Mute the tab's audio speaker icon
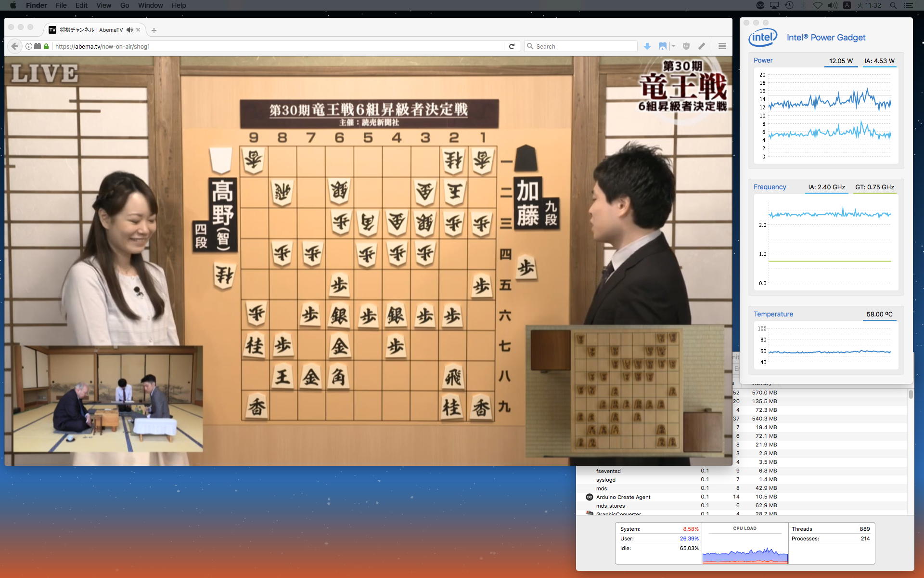 pyautogui.click(x=129, y=30)
